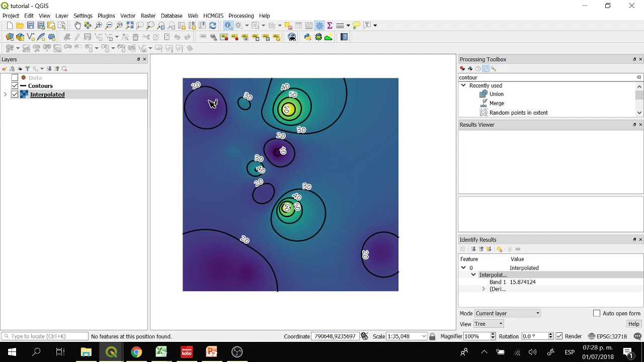This screenshot has width=644, height=362.
Task: Open Data Source Manager icon
Action: (x=10, y=37)
